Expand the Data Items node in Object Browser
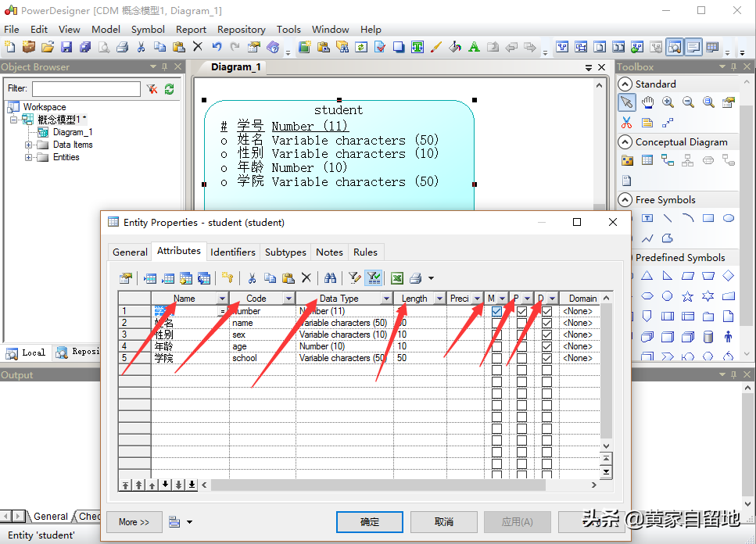 (27, 144)
